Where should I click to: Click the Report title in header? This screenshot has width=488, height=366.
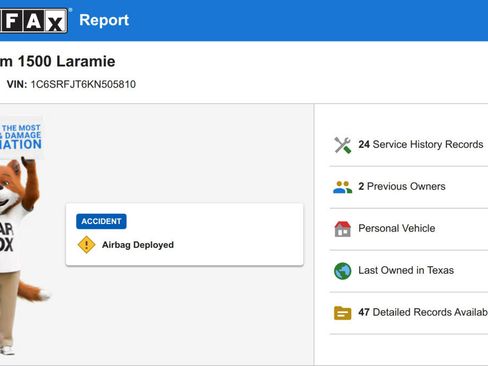pos(104,20)
